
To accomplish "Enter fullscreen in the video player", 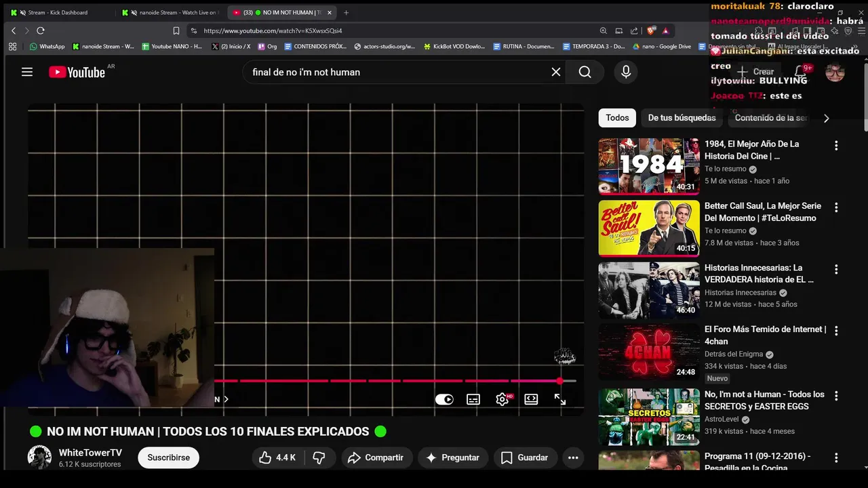I will click(560, 399).
